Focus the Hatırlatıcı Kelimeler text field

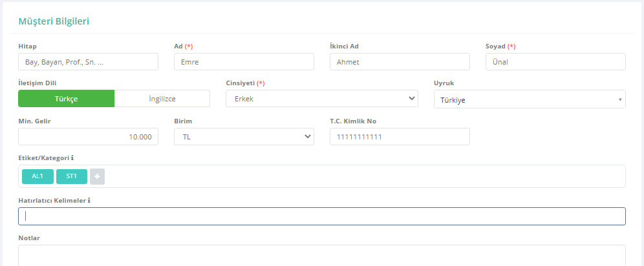tap(322, 216)
